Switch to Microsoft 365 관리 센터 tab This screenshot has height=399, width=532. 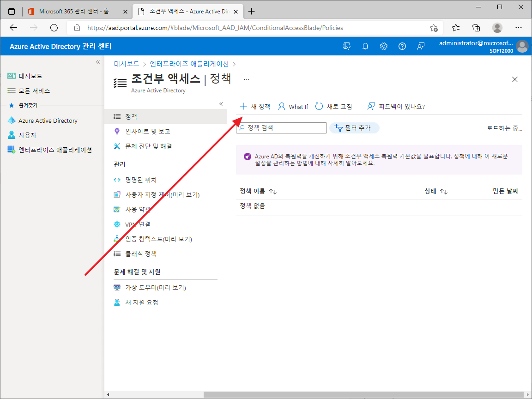pyautogui.click(x=73, y=11)
